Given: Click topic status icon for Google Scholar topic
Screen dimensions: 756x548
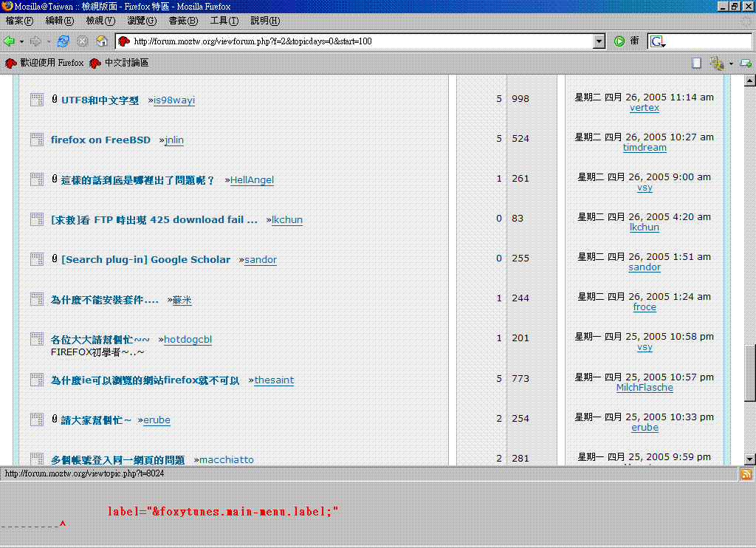Looking at the screenshot, I should click(37, 259).
